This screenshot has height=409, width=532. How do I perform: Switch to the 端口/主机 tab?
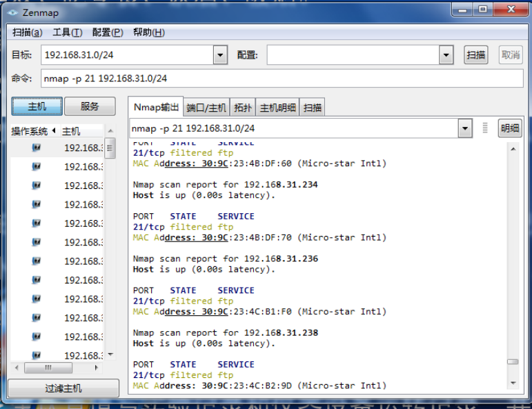206,108
